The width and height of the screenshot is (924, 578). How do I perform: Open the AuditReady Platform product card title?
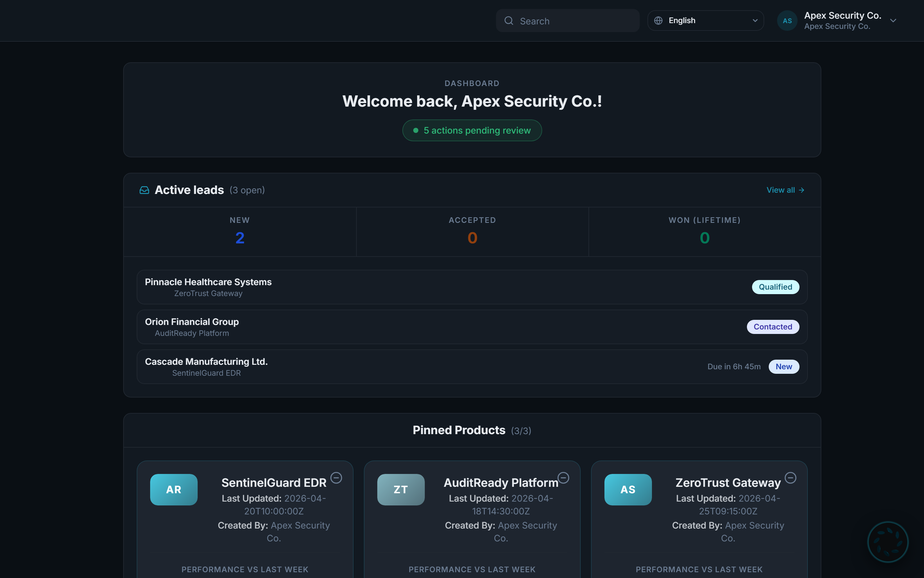(x=501, y=483)
